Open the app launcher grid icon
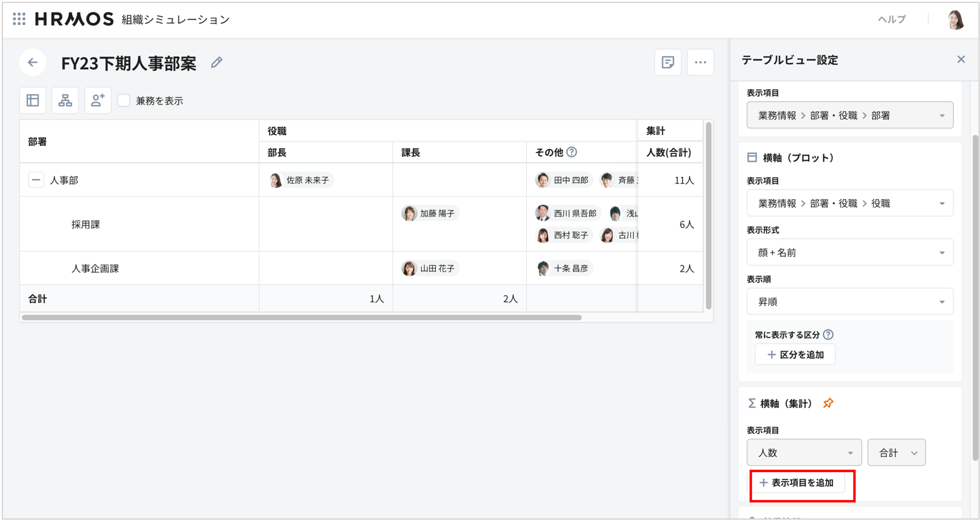The width and height of the screenshot is (980, 520). click(19, 19)
